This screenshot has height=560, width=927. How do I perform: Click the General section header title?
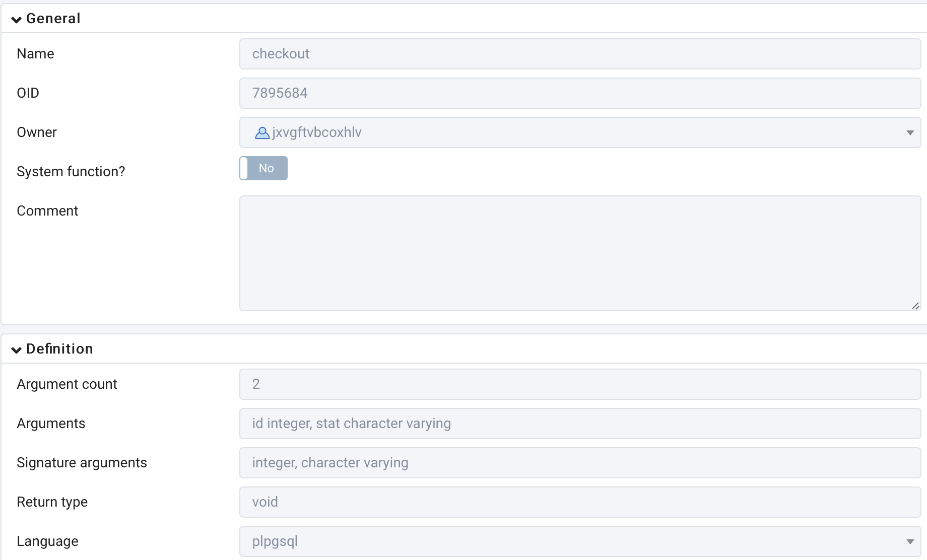[x=53, y=19]
